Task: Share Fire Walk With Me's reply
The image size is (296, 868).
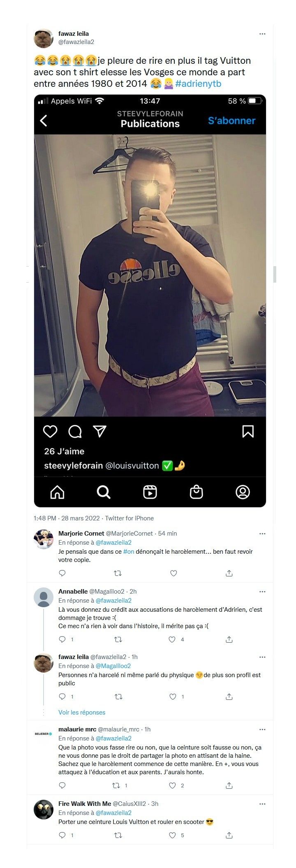Action: (229, 835)
